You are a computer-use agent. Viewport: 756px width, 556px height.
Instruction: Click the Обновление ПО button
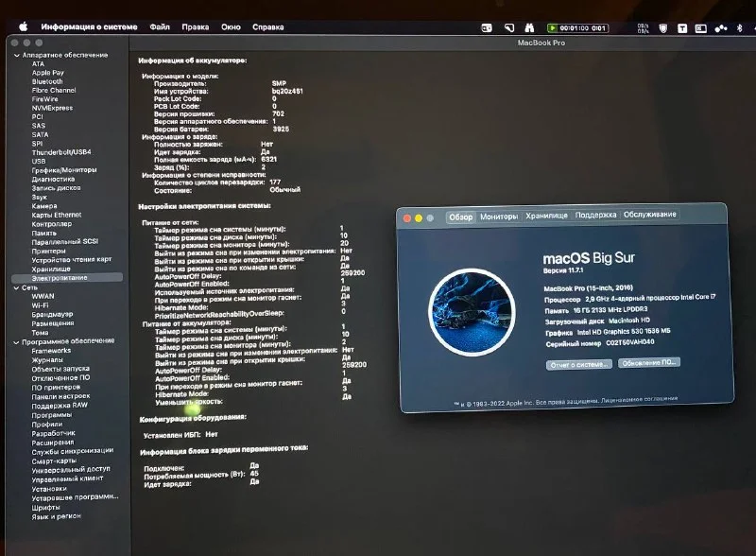(x=648, y=363)
